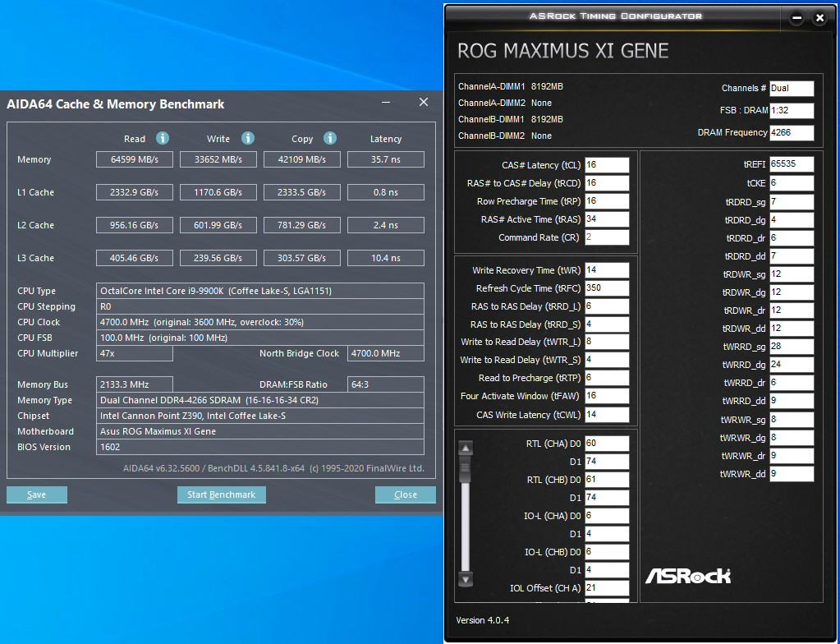Click the CPU Type value field
840x644 pixels.
point(259,291)
